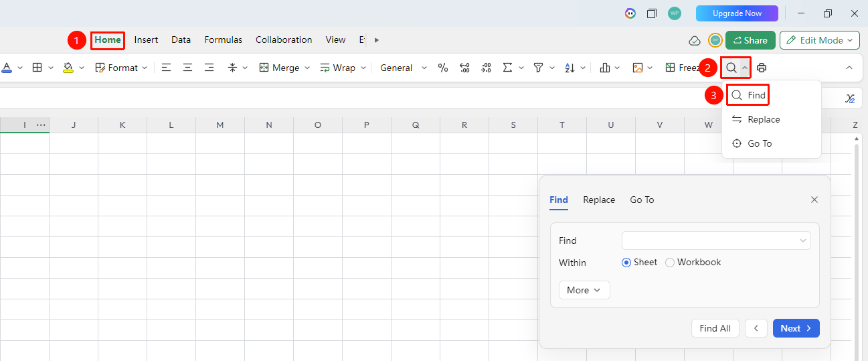This screenshot has width=868, height=361.
Task: Click the increase decimal places icon
Action: (464, 68)
